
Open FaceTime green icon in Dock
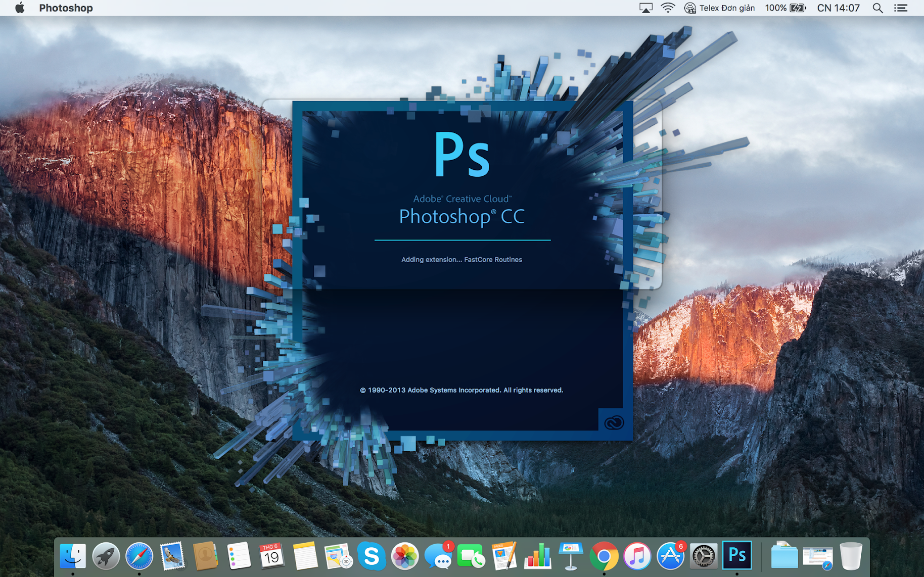click(x=471, y=556)
